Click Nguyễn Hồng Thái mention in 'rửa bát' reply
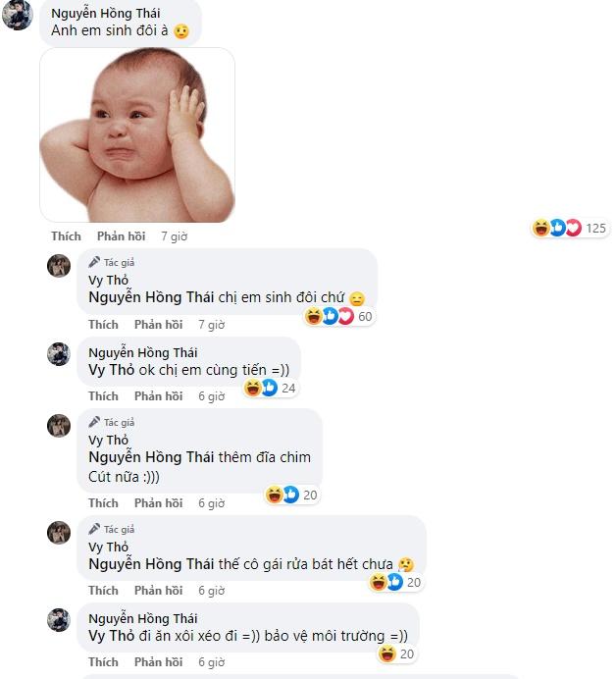The width and height of the screenshot is (616, 679). pos(151,564)
